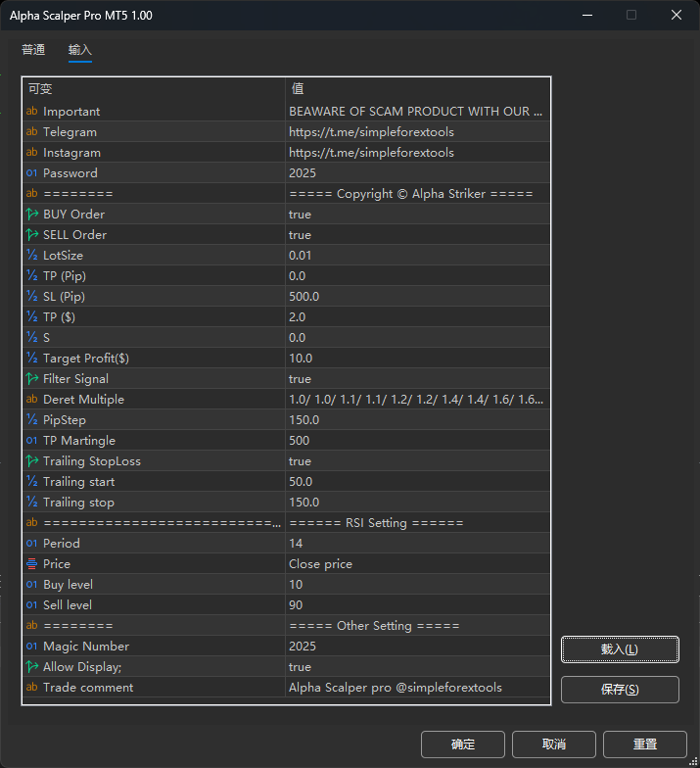
Task: Toggle the Trailing StopLoss true value
Action: point(300,461)
